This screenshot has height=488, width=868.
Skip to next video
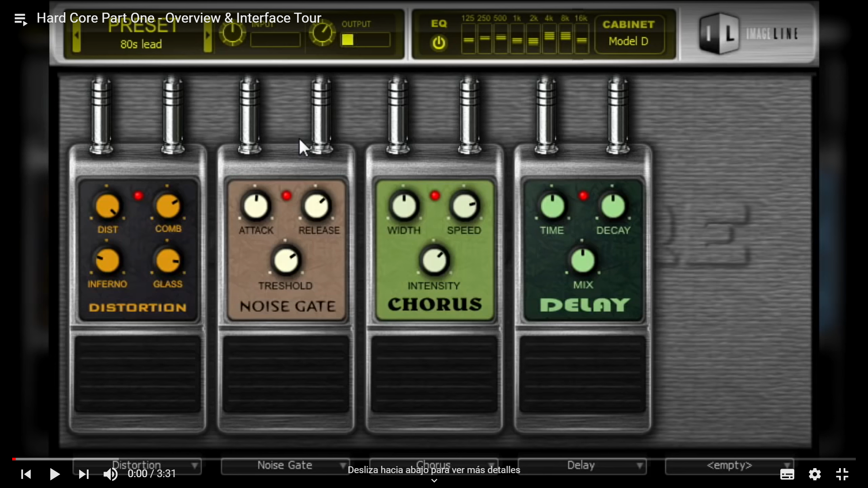coord(84,474)
